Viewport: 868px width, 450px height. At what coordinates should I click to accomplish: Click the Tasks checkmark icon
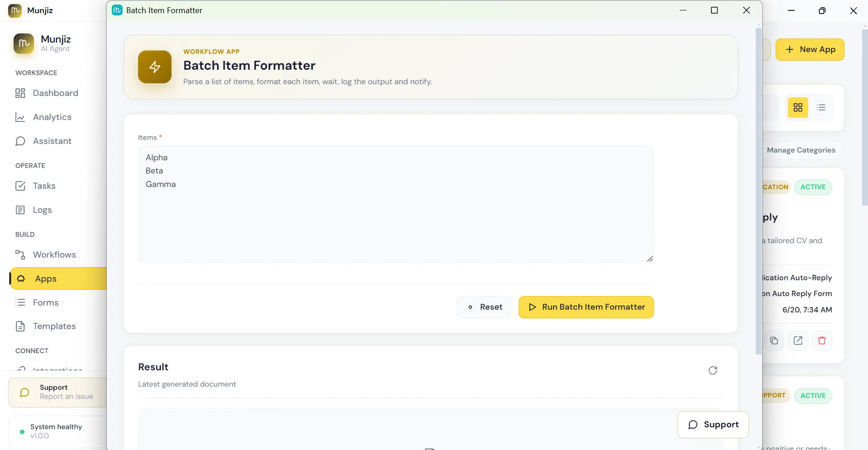point(20,186)
